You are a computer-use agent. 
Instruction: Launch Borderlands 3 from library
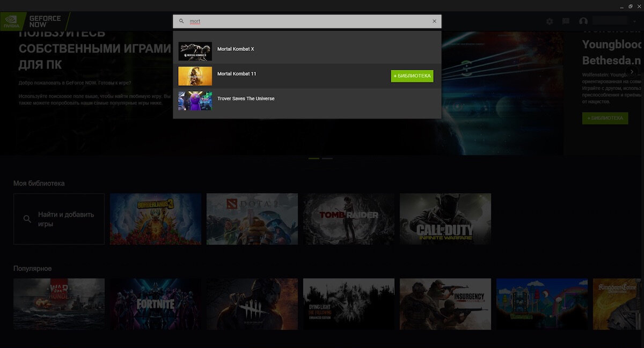coord(156,219)
